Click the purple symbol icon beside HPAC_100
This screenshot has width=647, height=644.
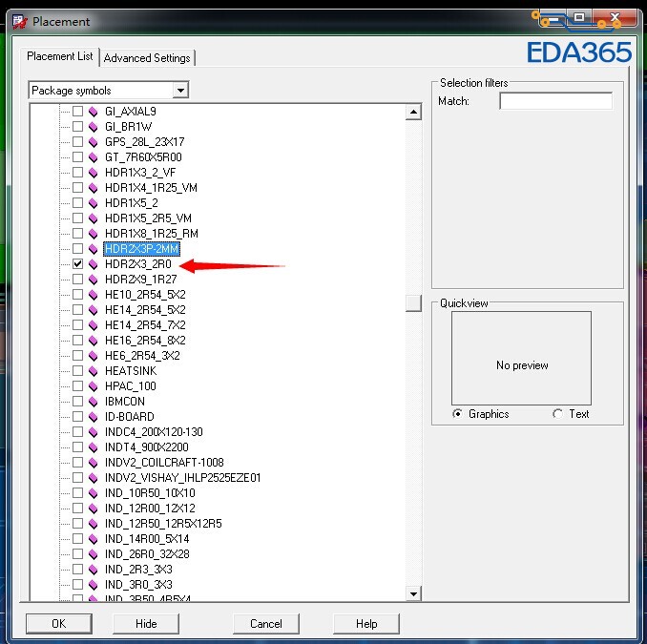click(x=94, y=386)
